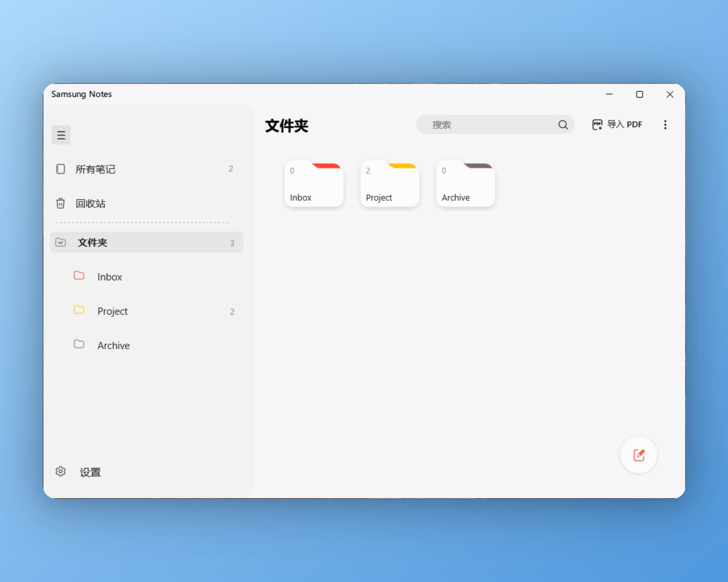Click the new note compose button

click(638, 455)
